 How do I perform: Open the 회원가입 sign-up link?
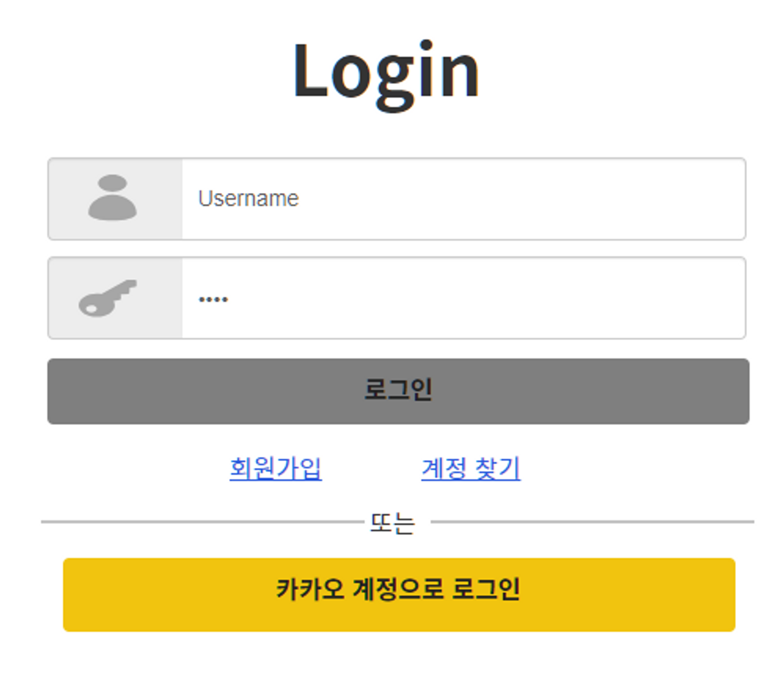[x=276, y=468]
